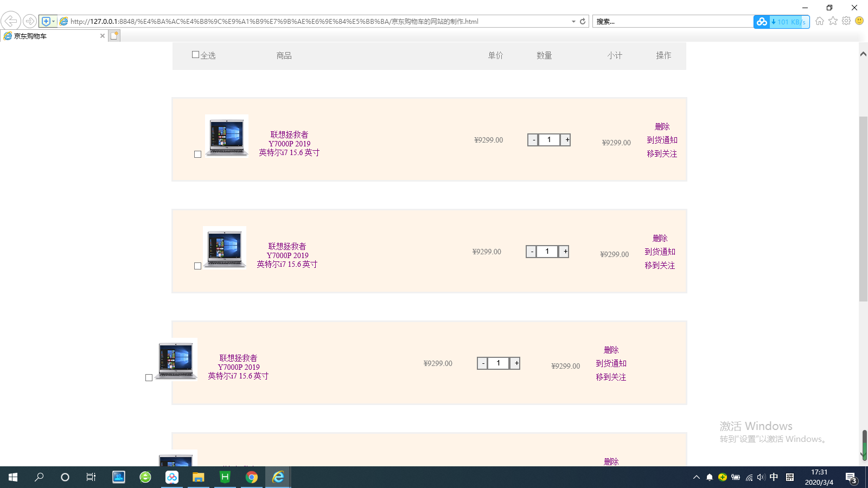The height and width of the screenshot is (488, 868).
Task: Open the blue picture app on taskbar
Action: pyautogui.click(x=118, y=477)
